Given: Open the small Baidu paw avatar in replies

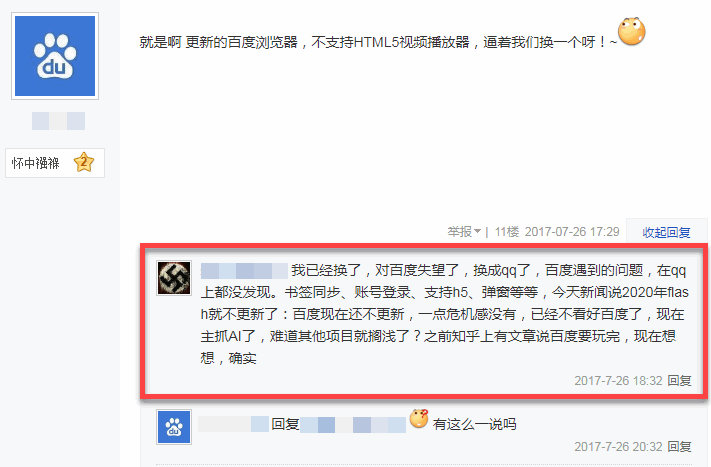Looking at the screenshot, I should [x=174, y=427].
